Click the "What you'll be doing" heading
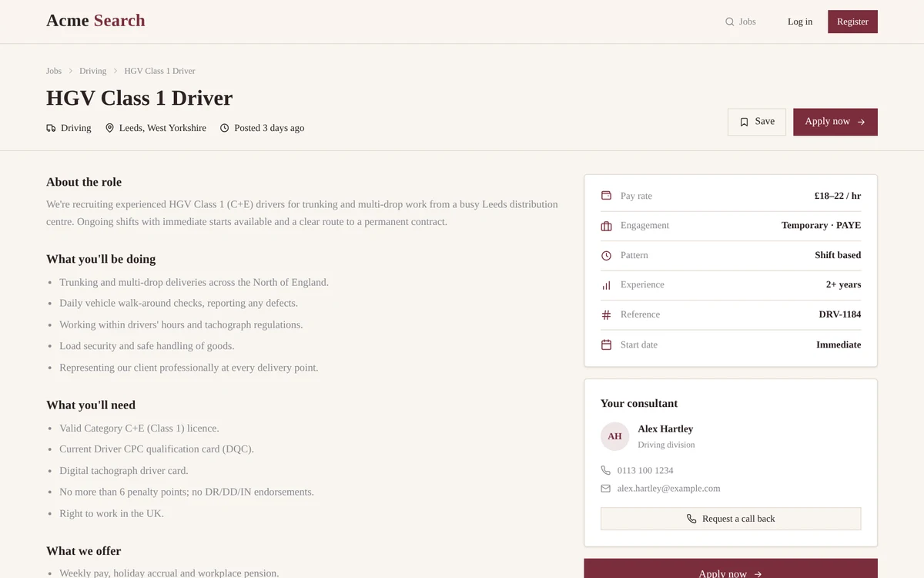The width and height of the screenshot is (924, 578). 101,259
